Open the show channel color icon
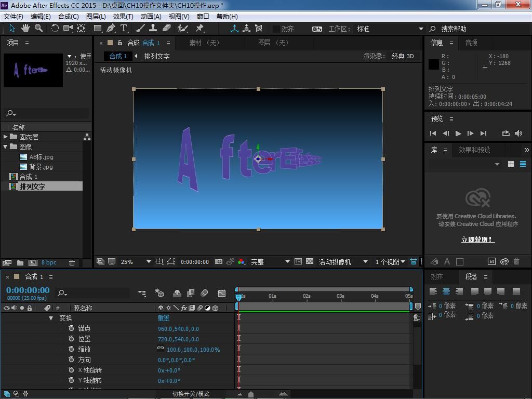Image resolution: width=532 pixels, height=399 pixels. (x=241, y=262)
